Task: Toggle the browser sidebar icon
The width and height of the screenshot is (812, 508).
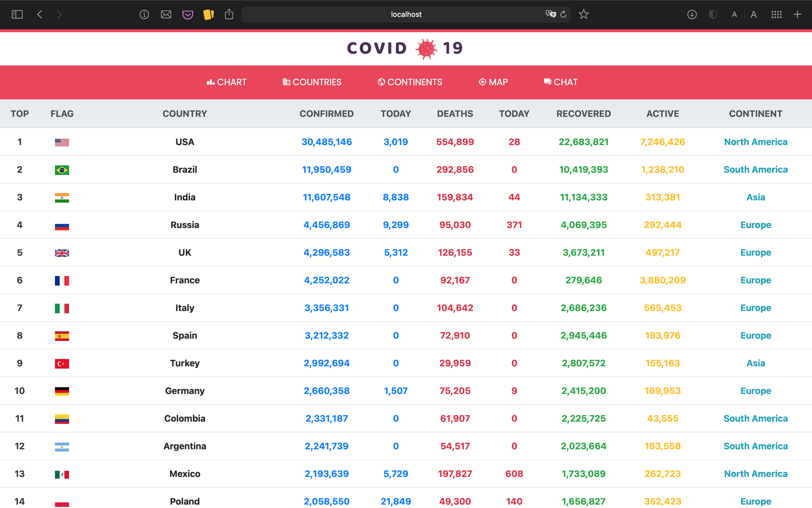Action: coord(17,14)
